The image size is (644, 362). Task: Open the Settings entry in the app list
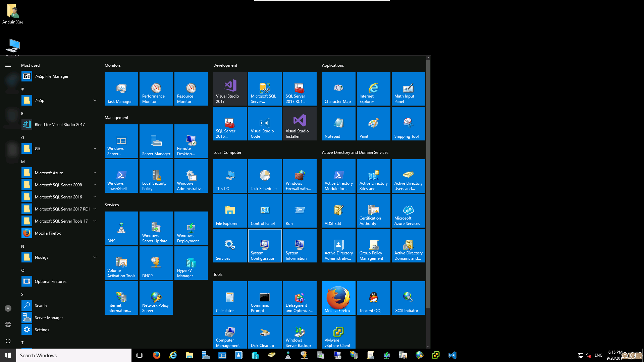click(42, 329)
